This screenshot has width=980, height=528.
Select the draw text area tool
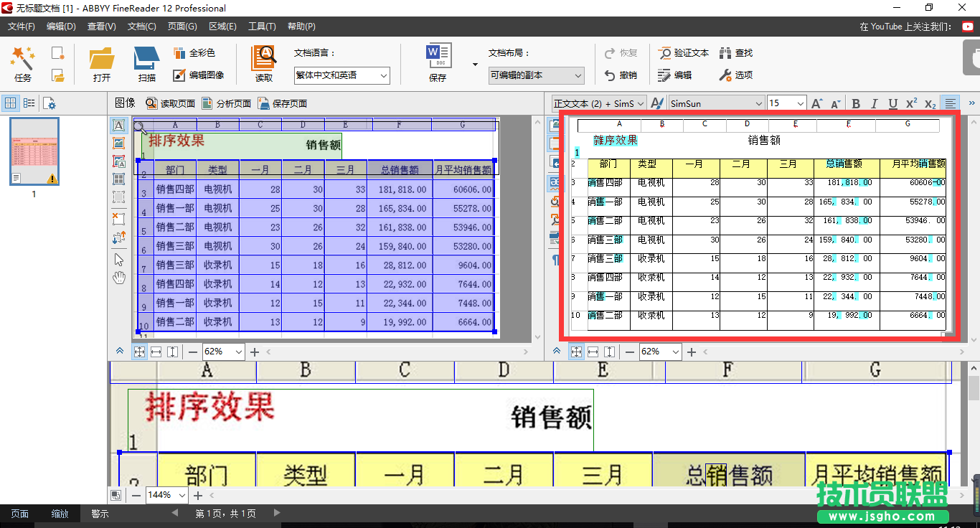tap(118, 126)
